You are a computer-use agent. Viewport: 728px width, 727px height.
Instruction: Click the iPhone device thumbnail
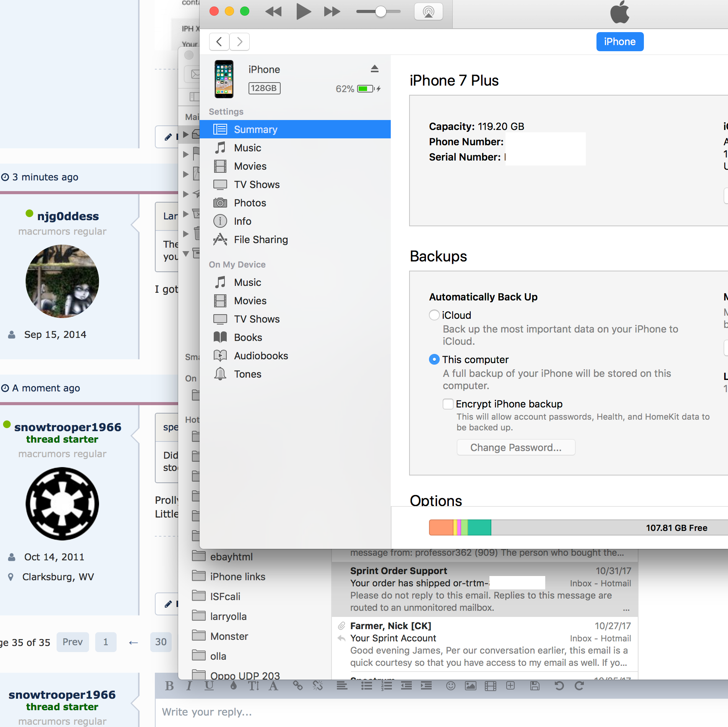point(224,79)
